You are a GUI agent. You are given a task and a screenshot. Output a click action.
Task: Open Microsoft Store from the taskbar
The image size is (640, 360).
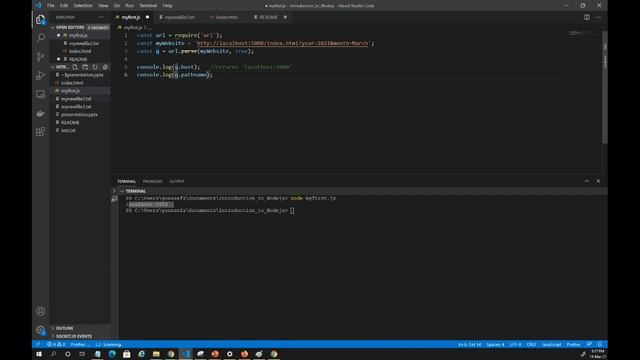(x=127, y=354)
